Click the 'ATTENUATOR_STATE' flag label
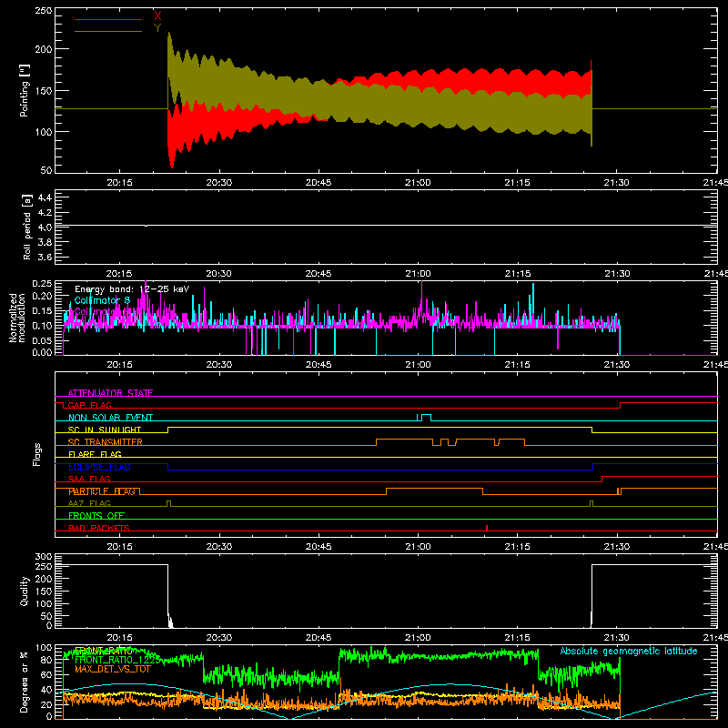This screenshot has width=728, height=728. [x=110, y=393]
